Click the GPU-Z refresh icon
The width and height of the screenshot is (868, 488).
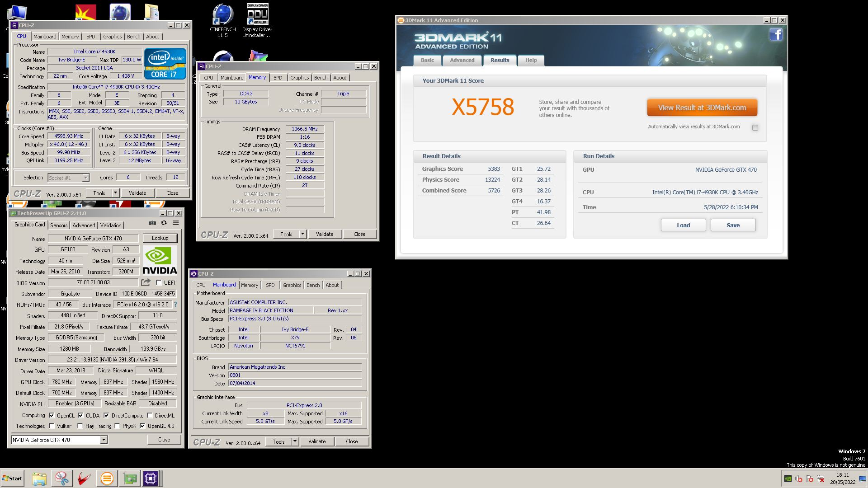point(164,223)
